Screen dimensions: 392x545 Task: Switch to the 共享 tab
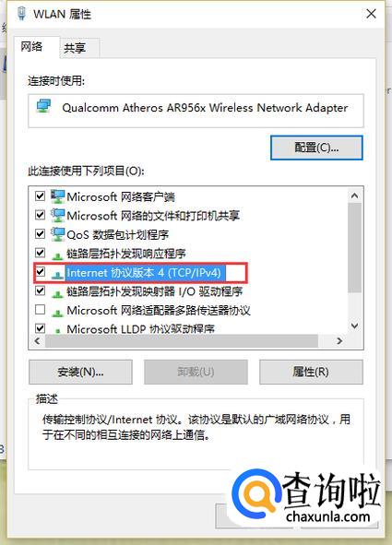(75, 48)
